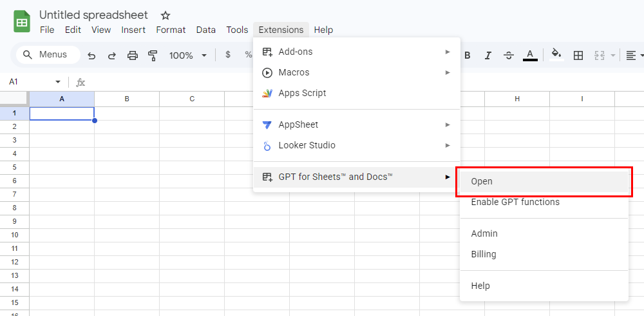
Task: Expand the Add-ons submenu arrow
Action: coord(448,52)
